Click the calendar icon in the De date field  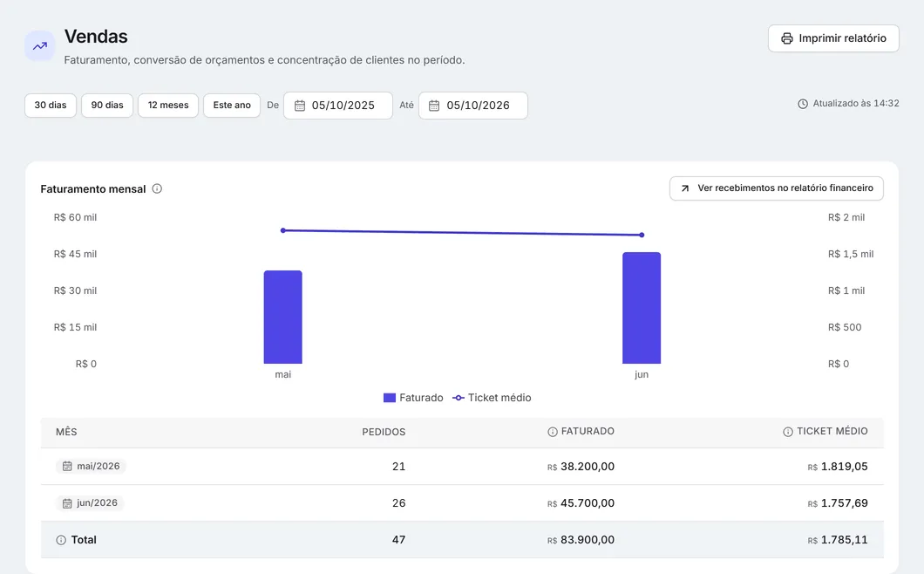click(x=299, y=106)
